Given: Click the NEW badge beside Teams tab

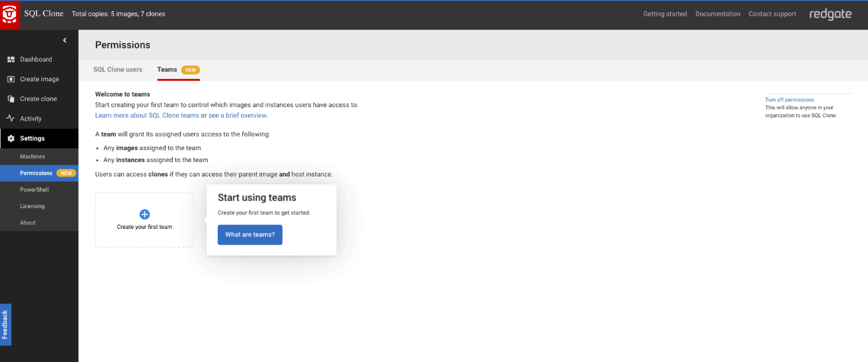Looking at the screenshot, I should point(191,70).
